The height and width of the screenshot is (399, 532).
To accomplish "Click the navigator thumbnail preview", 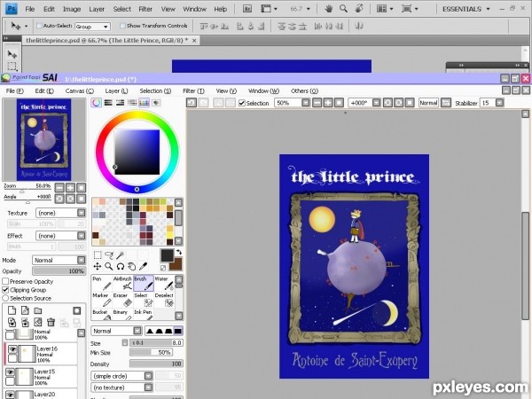I will [44, 139].
